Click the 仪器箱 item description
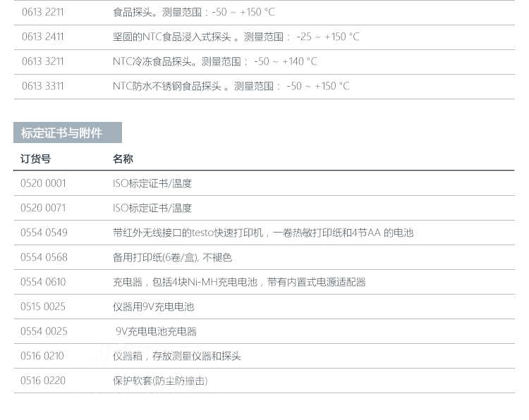The width and height of the screenshot is (529, 420). click(177, 356)
